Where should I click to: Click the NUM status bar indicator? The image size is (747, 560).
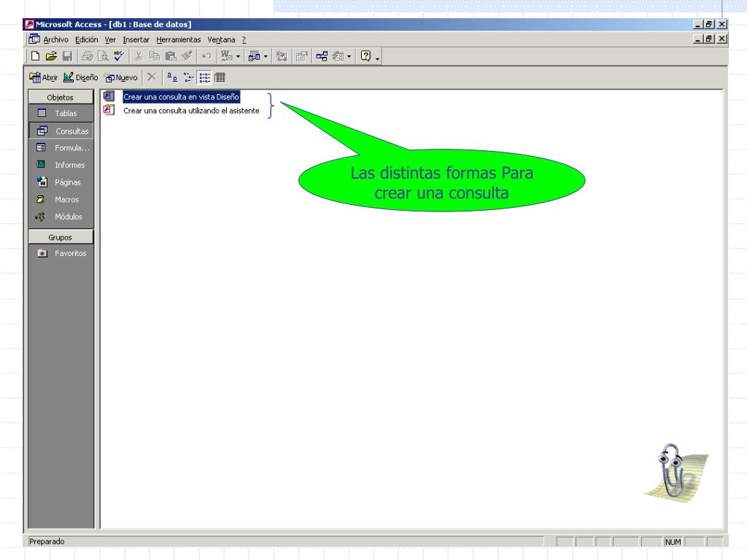[x=673, y=542]
